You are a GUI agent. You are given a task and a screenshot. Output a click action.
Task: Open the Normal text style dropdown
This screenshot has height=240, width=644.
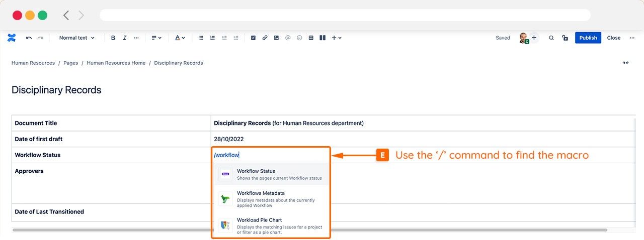(x=76, y=38)
